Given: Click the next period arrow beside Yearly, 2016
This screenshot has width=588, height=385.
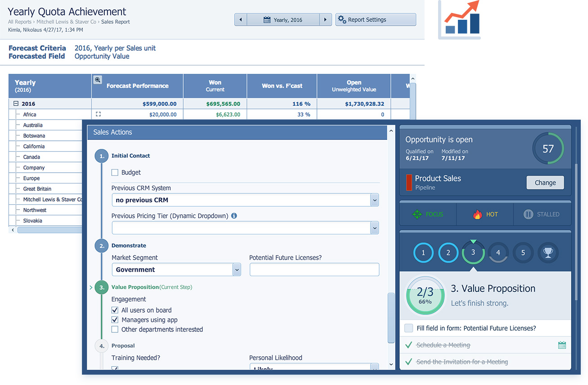Looking at the screenshot, I should click(325, 20).
